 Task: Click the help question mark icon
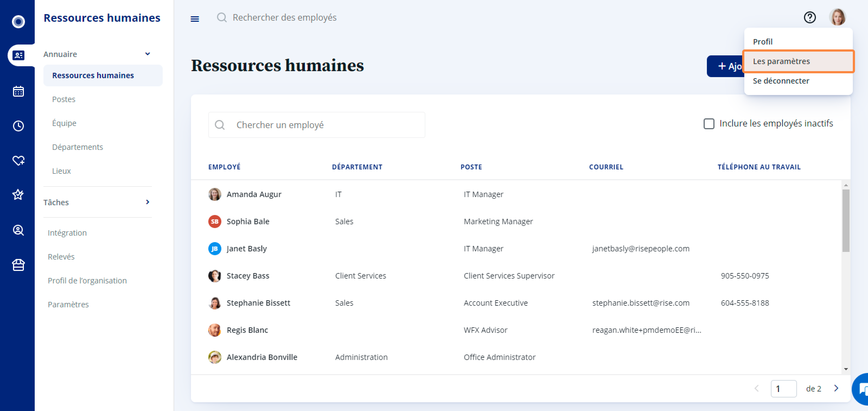[810, 17]
